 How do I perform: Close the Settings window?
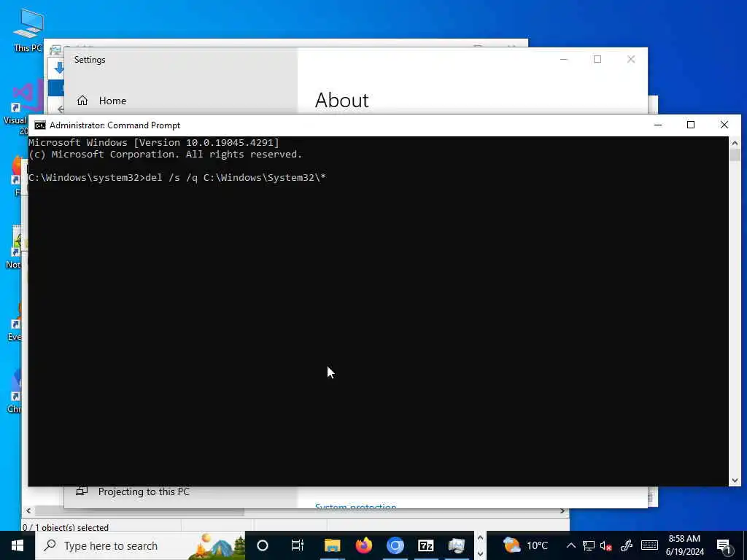[x=631, y=59]
